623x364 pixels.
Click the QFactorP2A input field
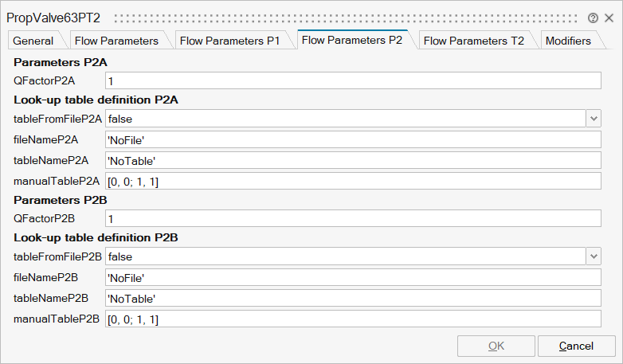coord(353,80)
